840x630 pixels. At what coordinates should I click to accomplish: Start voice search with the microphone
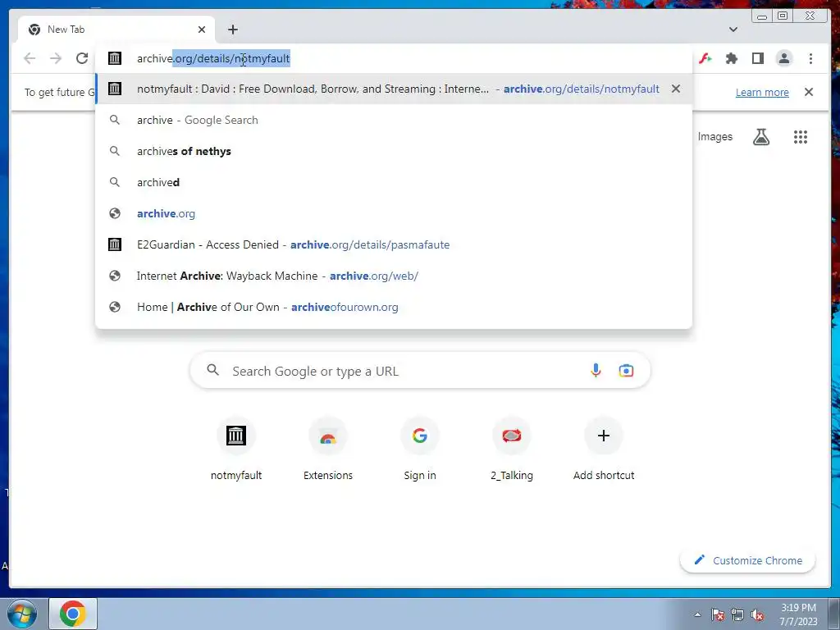pyautogui.click(x=596, y=371)
